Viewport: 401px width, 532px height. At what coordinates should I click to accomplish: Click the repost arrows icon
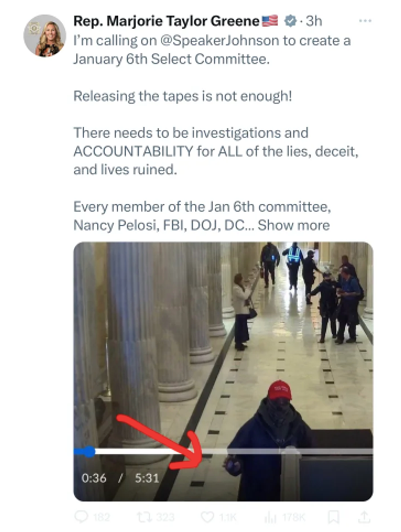[x=144, y=517]
